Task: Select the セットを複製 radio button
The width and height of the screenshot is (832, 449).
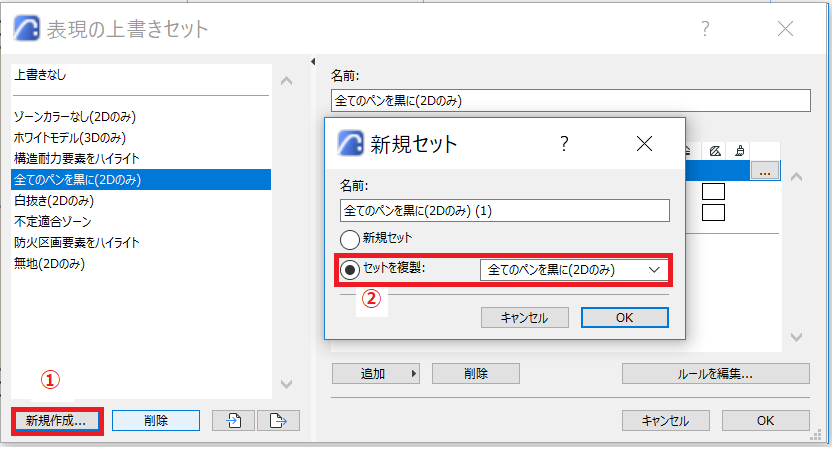Action: pyautogui.click(x=350, y=270)
